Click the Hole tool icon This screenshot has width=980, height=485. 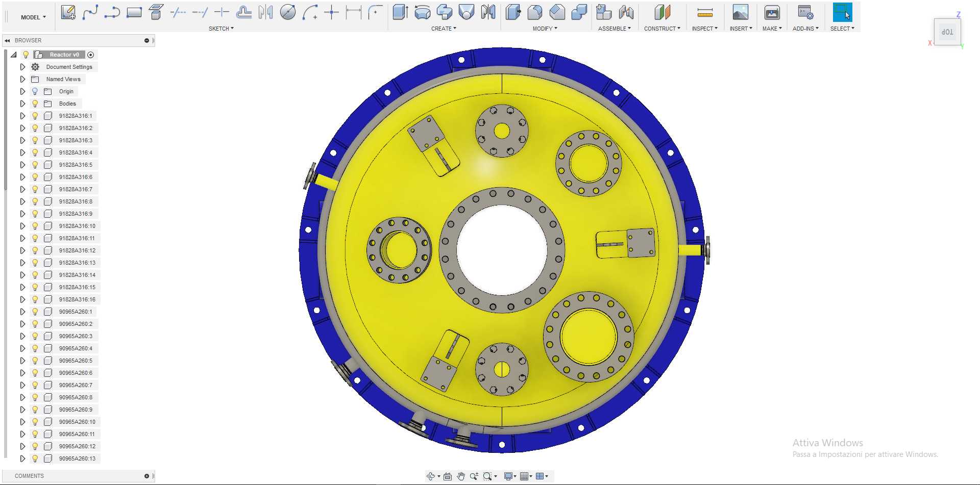click(467, 12)
